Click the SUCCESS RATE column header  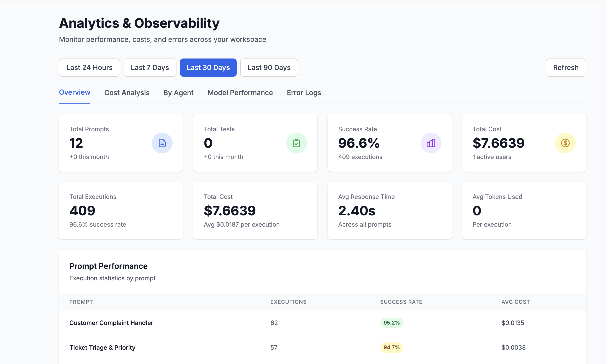401,302
